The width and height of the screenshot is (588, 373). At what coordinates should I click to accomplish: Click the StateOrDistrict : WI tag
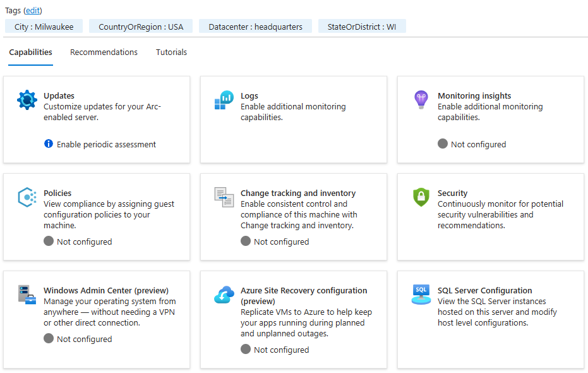[x=362, y=26]
